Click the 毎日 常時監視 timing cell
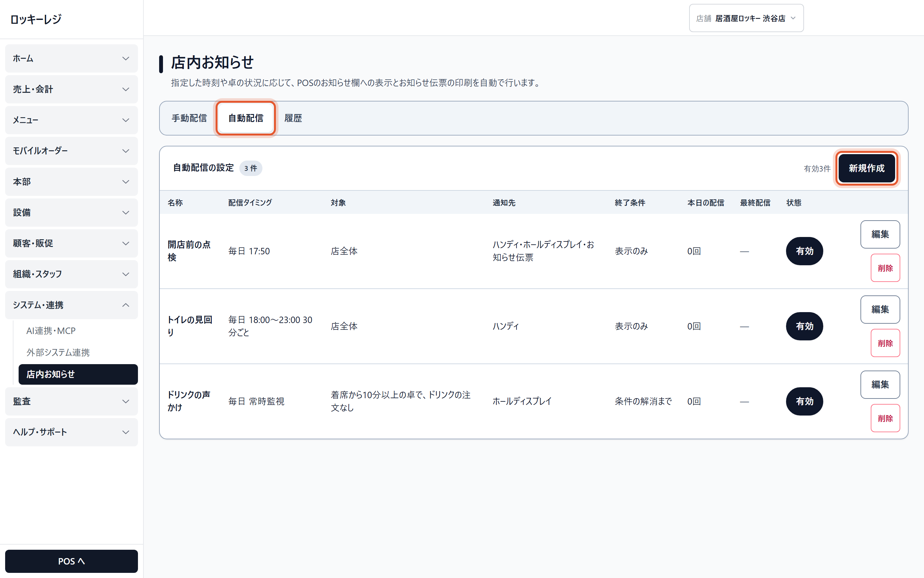This screenshot has height=578, width=924. point(256,401)
